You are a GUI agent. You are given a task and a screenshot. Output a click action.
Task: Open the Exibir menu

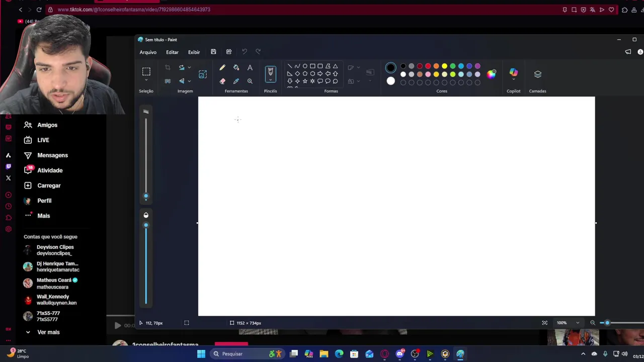(x=194, y=52)
